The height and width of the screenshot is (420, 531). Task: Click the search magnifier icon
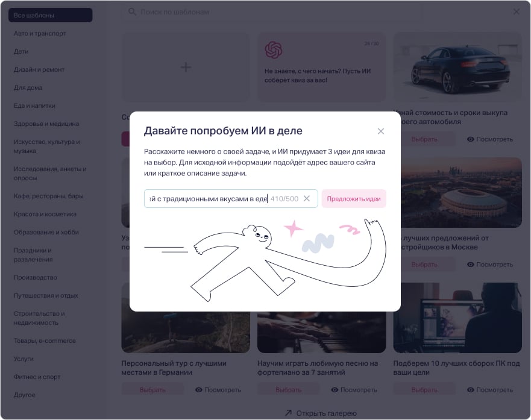[x=132, y=12]
